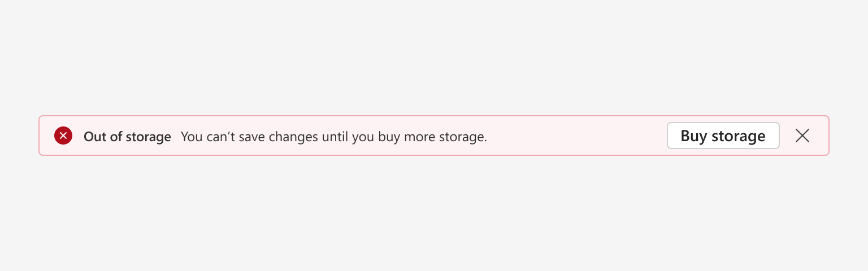
Task: Select the bold "Out of storage" title
Action: click(x=127, y=136)
